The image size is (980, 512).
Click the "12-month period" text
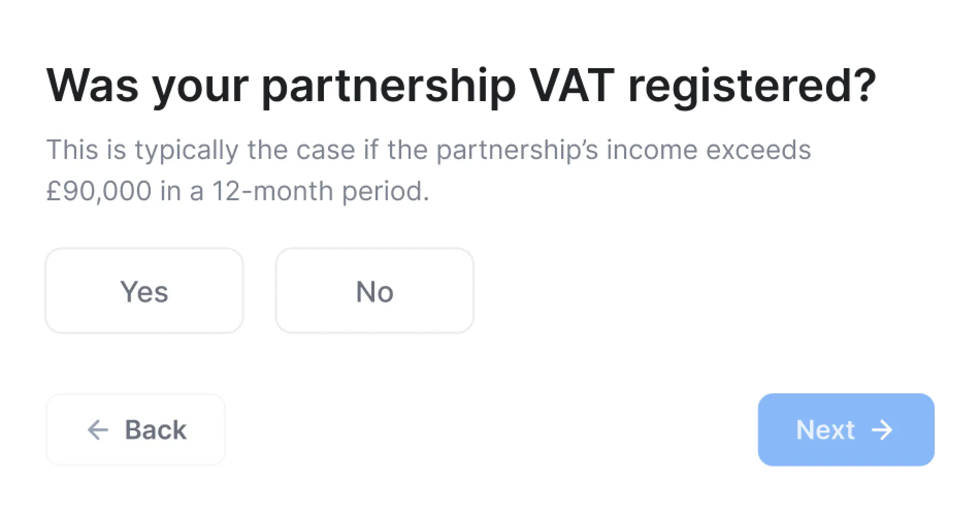click(x=320, y=191)
